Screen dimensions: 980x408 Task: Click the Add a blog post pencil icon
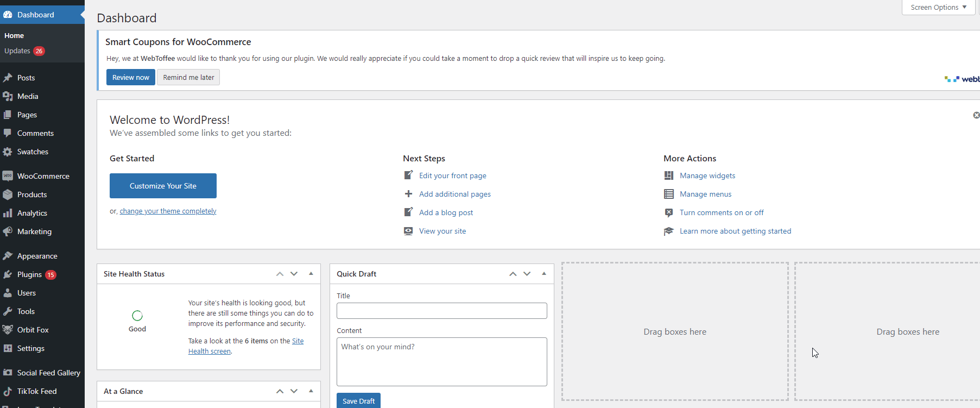click(408, 212)
